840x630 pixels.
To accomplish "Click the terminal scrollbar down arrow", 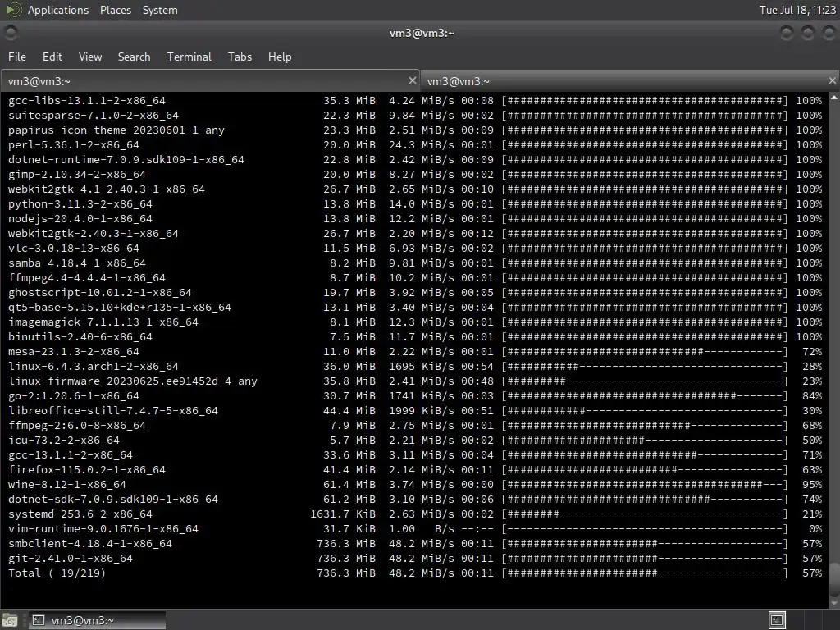I will coord(834,603).
